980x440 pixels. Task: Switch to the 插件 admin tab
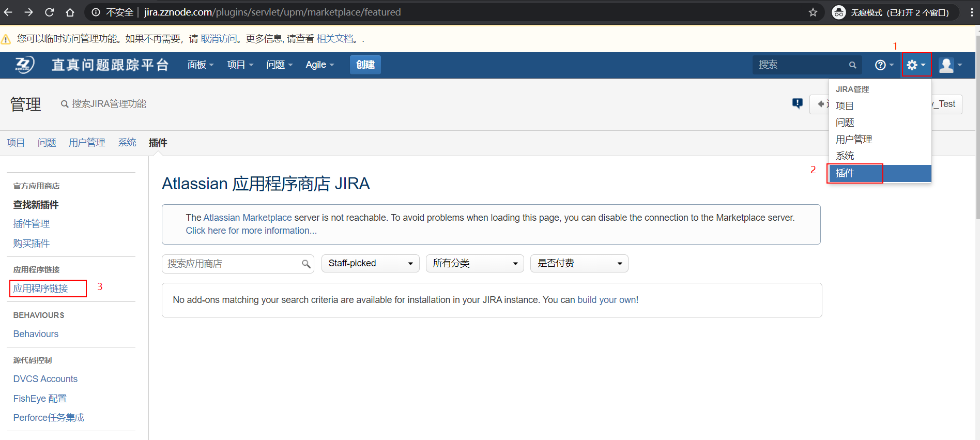coord(158,143)
